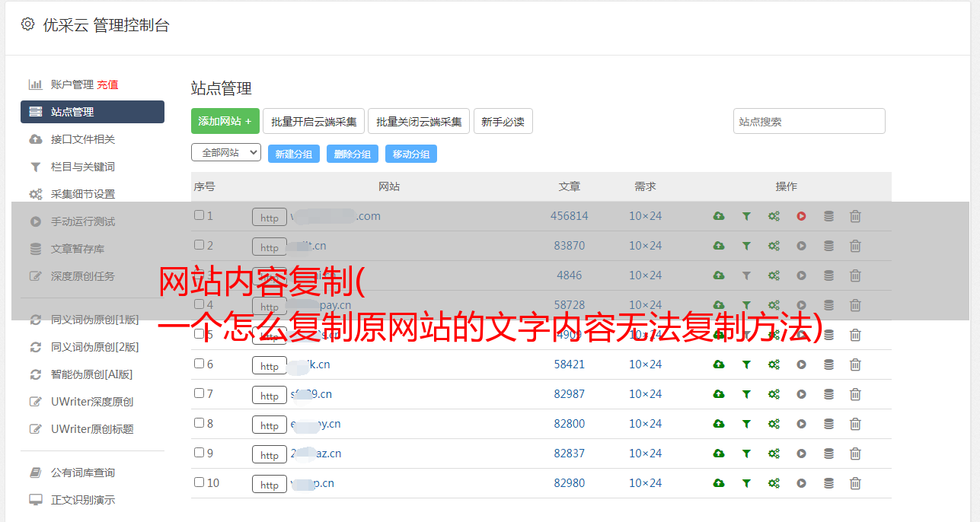
Task: Click the cloud upload icon in row 1
Action: [x=719, y=216]
